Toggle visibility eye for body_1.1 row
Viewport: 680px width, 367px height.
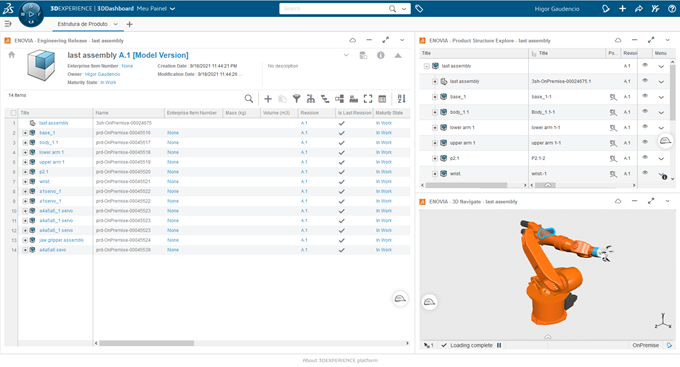click(x=645, y=111)
